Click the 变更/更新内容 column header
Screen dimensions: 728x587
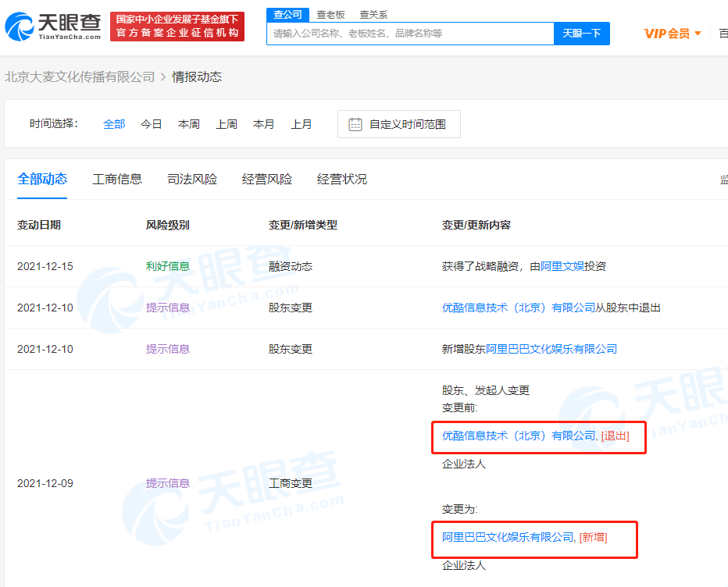tap(476, 225)
